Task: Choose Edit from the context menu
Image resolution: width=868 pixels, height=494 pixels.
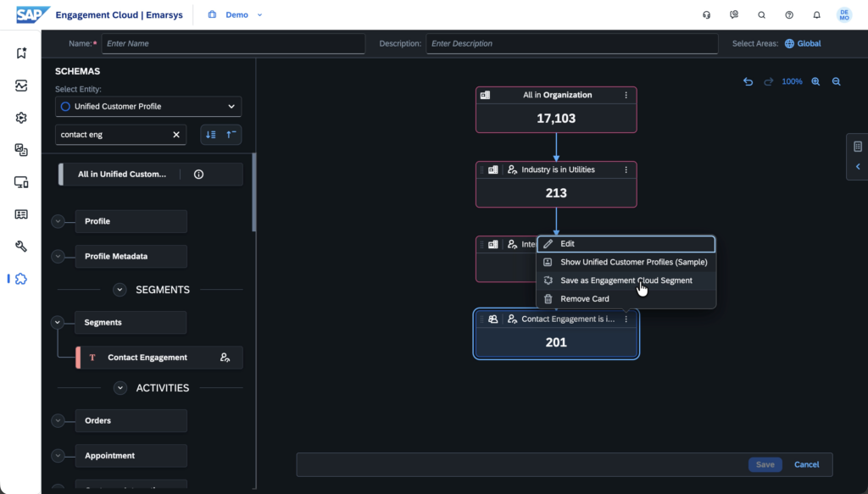Action: click(626, 244)
